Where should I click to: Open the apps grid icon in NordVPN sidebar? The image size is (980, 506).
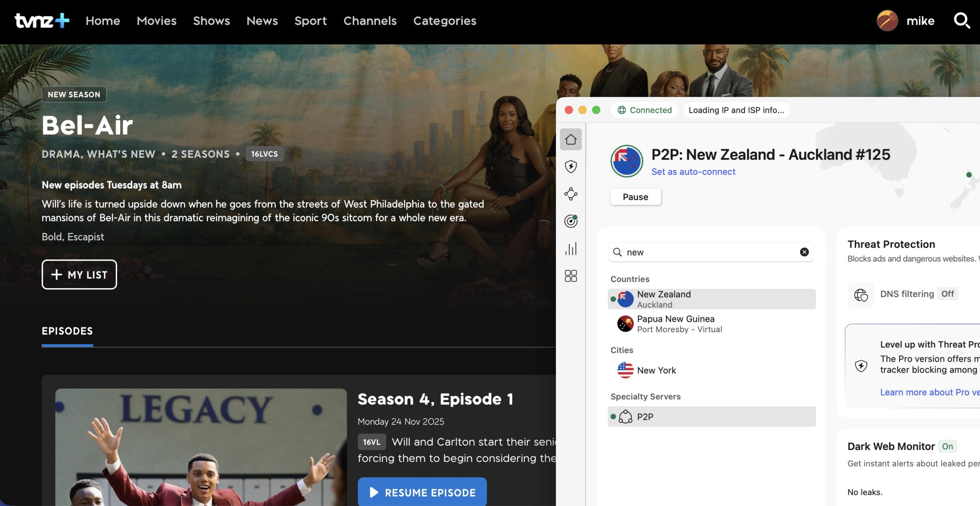[x=571, y=276]
